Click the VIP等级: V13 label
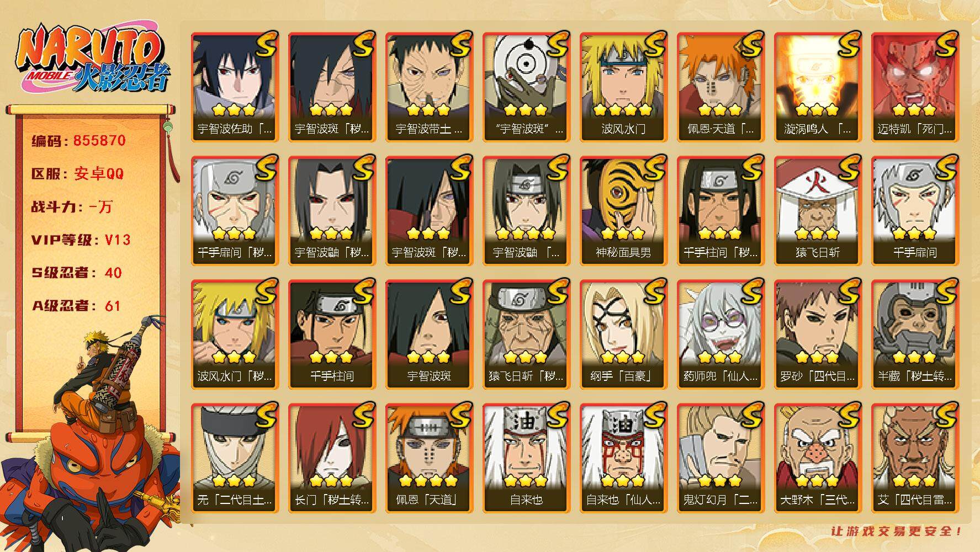Viewport: 980px width, 552px height. (x=81, y=240)
